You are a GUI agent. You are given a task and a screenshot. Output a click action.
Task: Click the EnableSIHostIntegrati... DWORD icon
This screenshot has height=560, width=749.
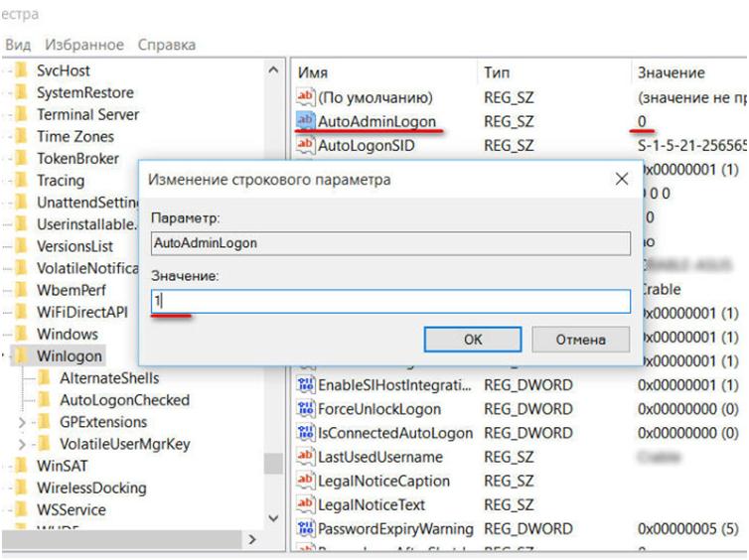(305, 384)
